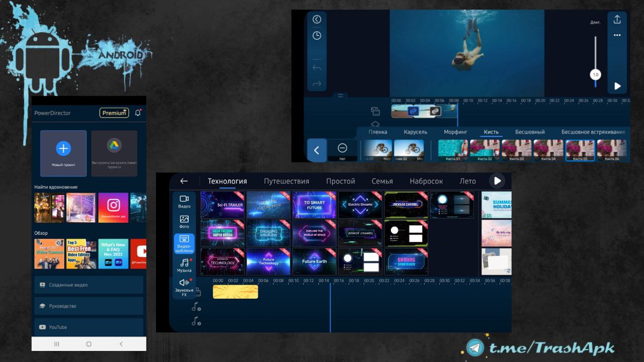
Task: Apply the Кисть 06 transition
Action: click(612, 150)
